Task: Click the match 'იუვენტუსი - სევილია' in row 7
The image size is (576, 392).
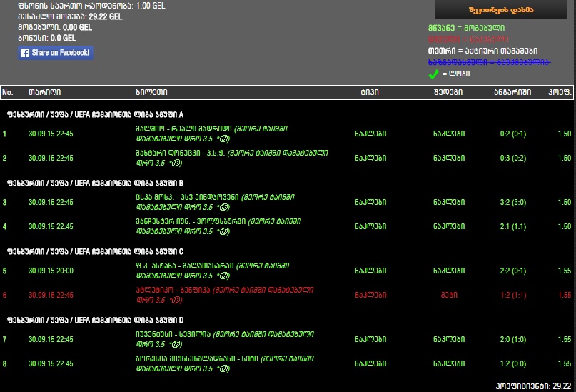Action: click(x=173, y=335)
